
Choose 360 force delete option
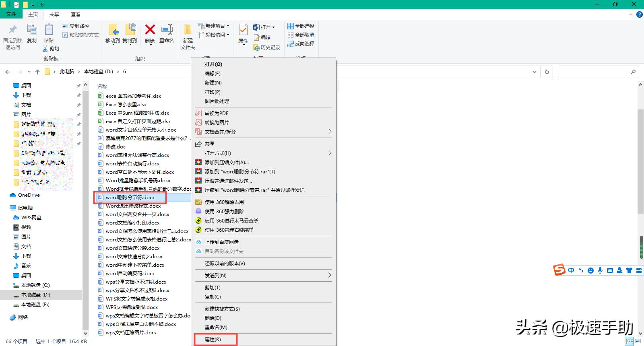(264, 211)
